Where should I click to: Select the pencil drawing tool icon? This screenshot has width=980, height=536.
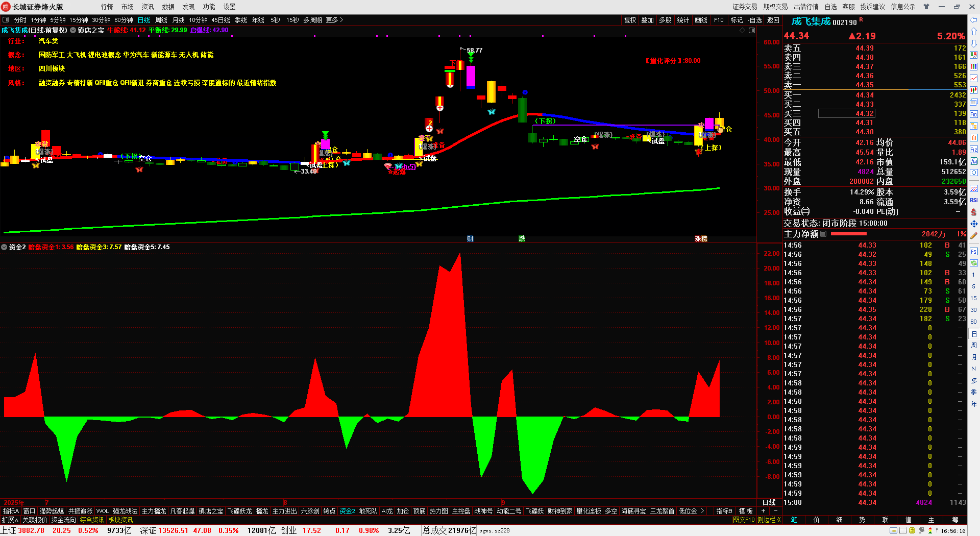click(x=974, y=236)
